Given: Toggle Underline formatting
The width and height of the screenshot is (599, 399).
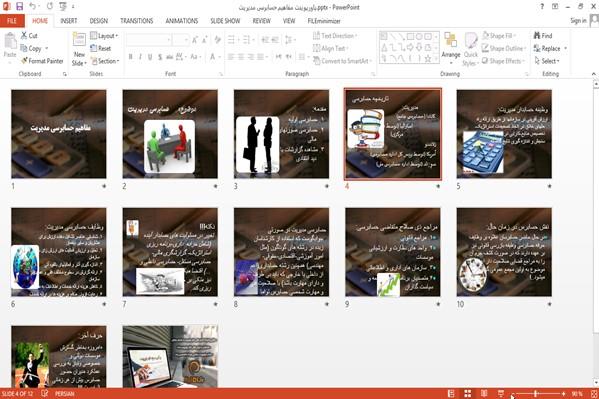Looking at the screenshot, I should pos(150,57).
